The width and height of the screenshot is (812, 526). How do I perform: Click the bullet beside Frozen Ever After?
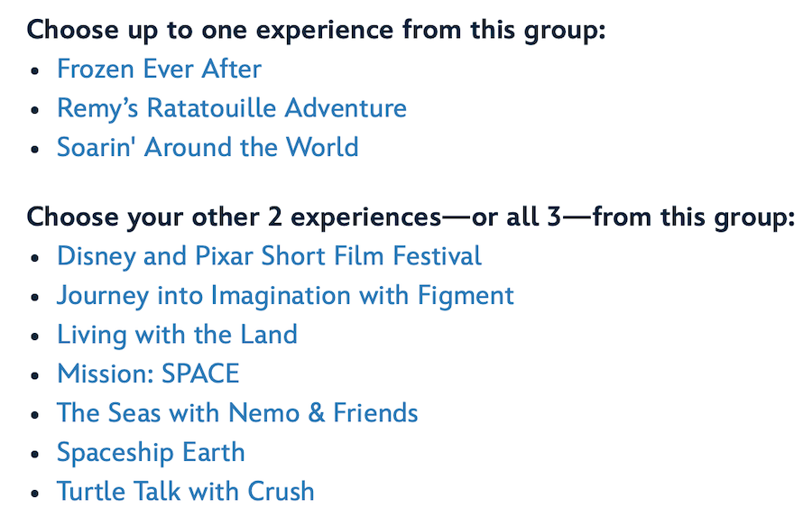click(x=35, y=71)
